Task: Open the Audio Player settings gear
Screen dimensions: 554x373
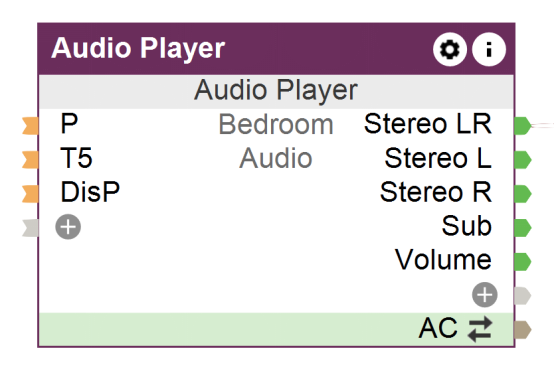Action: click(x=450, y=49)
